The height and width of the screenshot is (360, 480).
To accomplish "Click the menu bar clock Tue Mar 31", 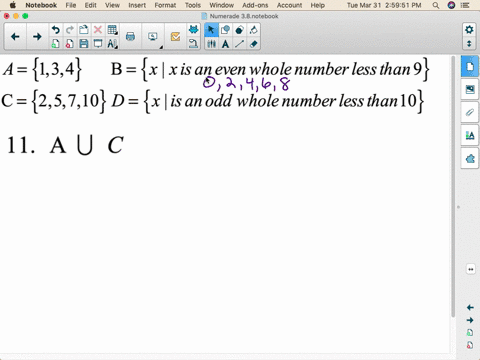I will click(x=384, y=5).
